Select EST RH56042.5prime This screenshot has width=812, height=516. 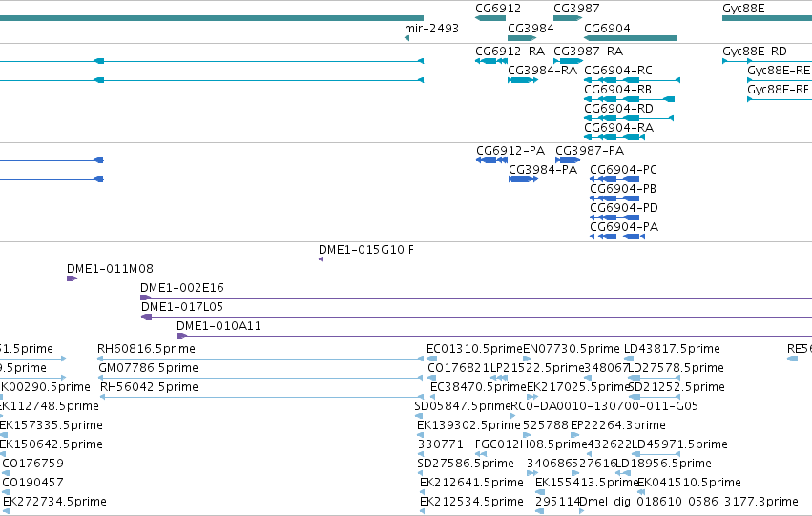pyautogui.click(x=149, y=387)
